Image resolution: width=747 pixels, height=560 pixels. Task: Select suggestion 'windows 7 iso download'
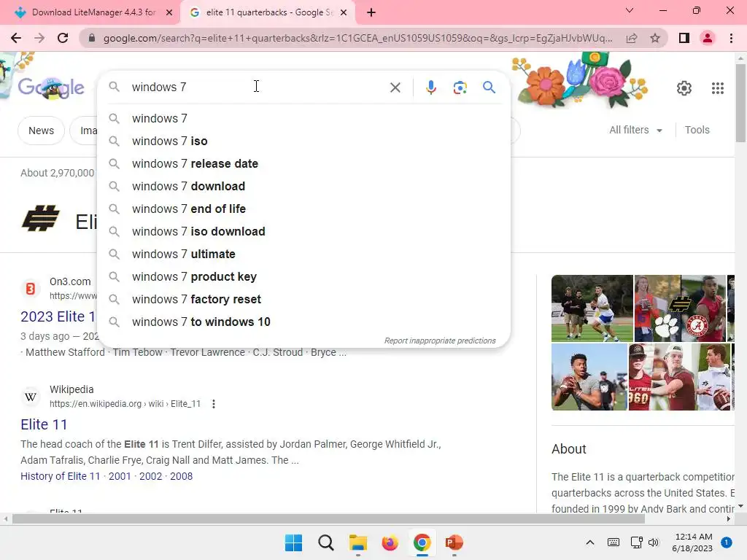pyautogui.click(x=303, y=231)
